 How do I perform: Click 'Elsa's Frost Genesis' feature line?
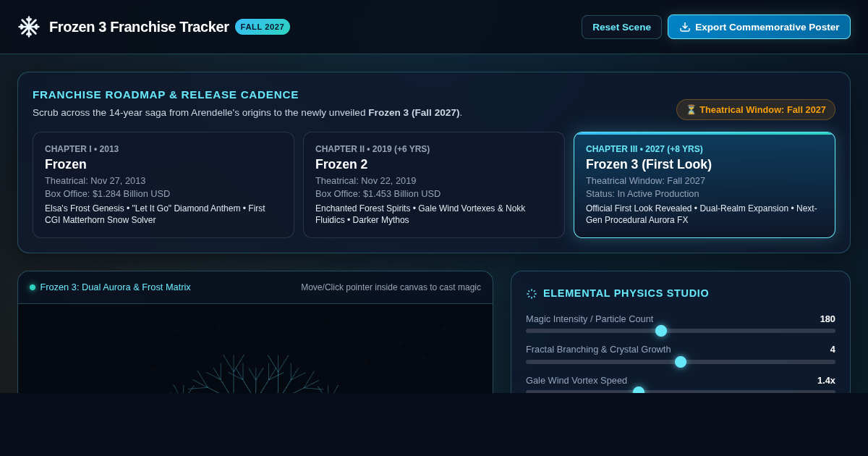pos(155,214)
